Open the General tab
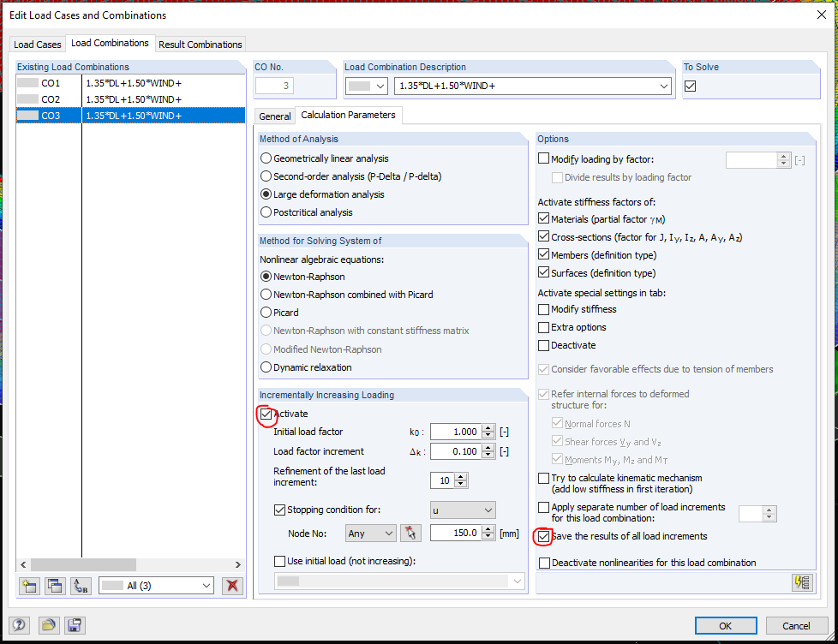 (275, 116)
